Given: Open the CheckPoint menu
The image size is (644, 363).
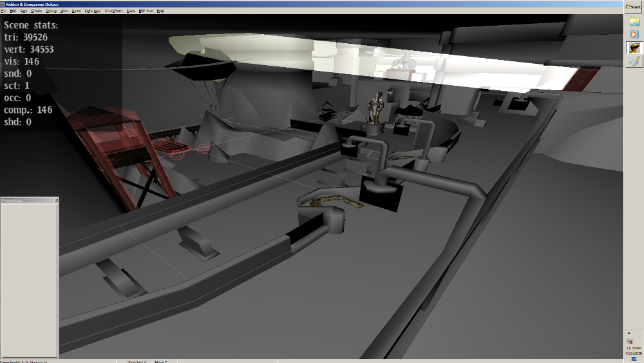Looking at the screenshot, I should click(114, 11).
